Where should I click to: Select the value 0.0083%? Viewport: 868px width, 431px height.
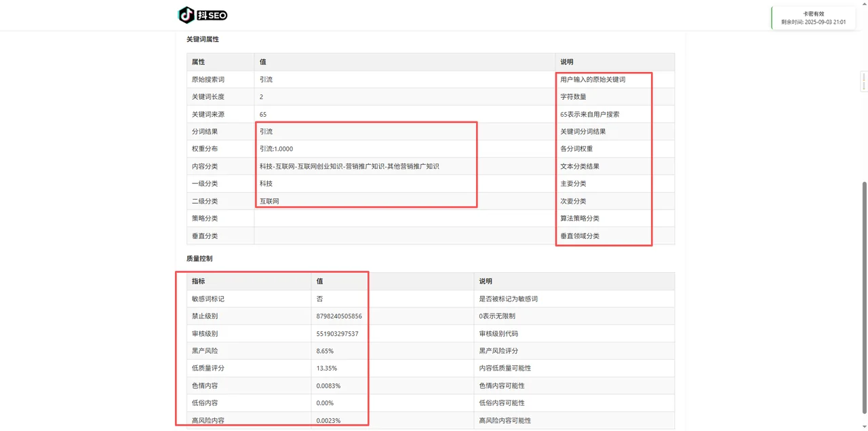coord(328,386)
